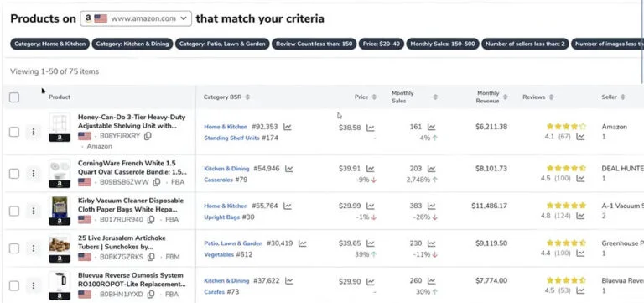The width and height of the screenshot is (644, 303).
Task: Select the Honey-Can-Do shelving unit row checkbox
Action: click(14, 132)
